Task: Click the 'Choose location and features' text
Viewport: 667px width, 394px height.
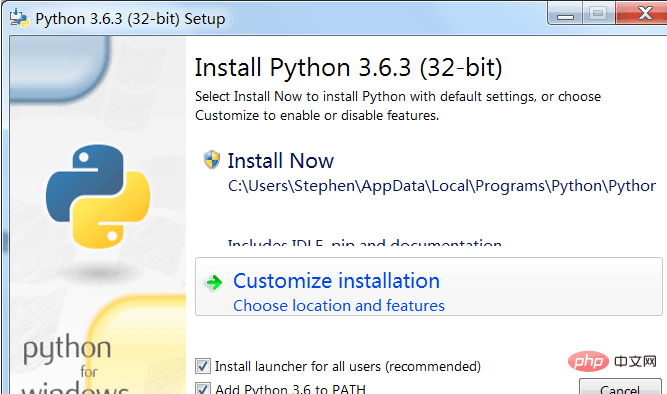Action: pos(339,305)
